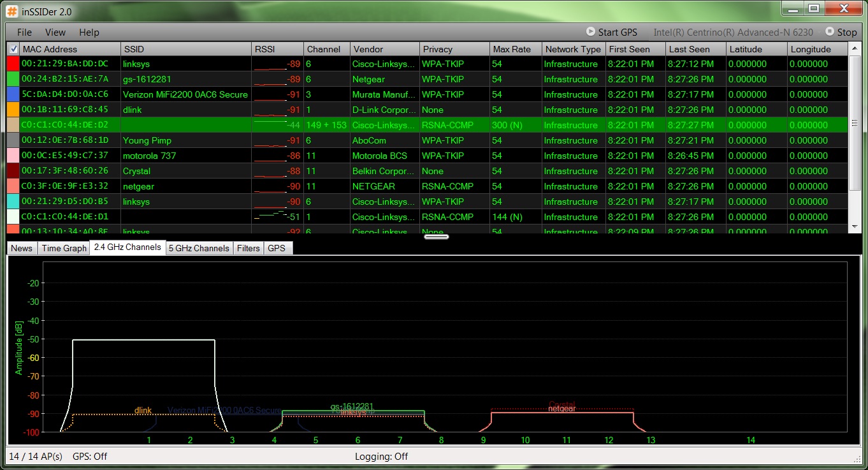Sort by Max Rate column header
The height and width of the screenshot is (470, 868).
pyautogui.click(x=515, y=49)
